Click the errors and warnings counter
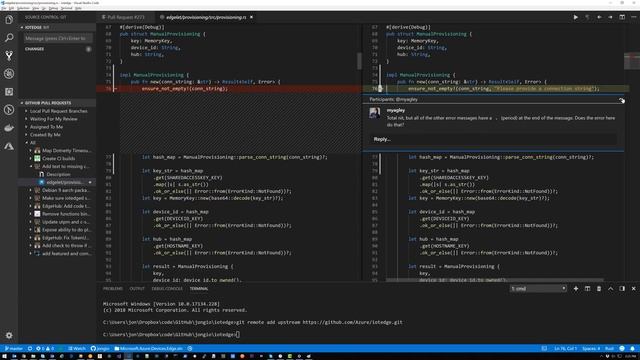 [x=45, y=349]
